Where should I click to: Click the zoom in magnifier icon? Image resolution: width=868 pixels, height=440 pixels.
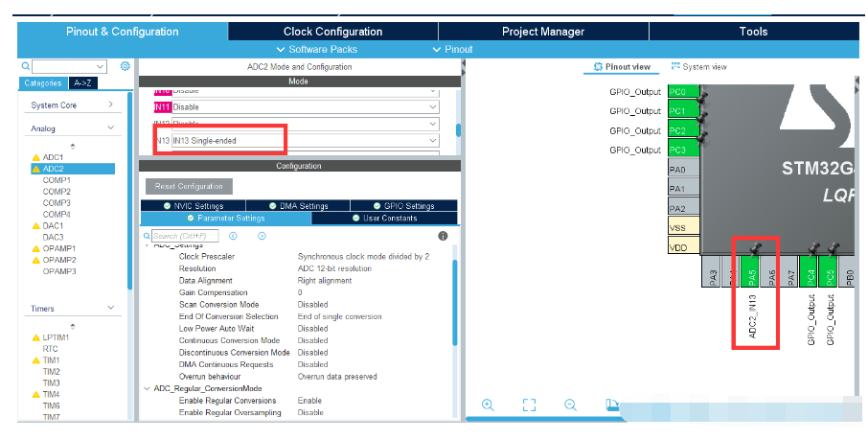point(488,405)
